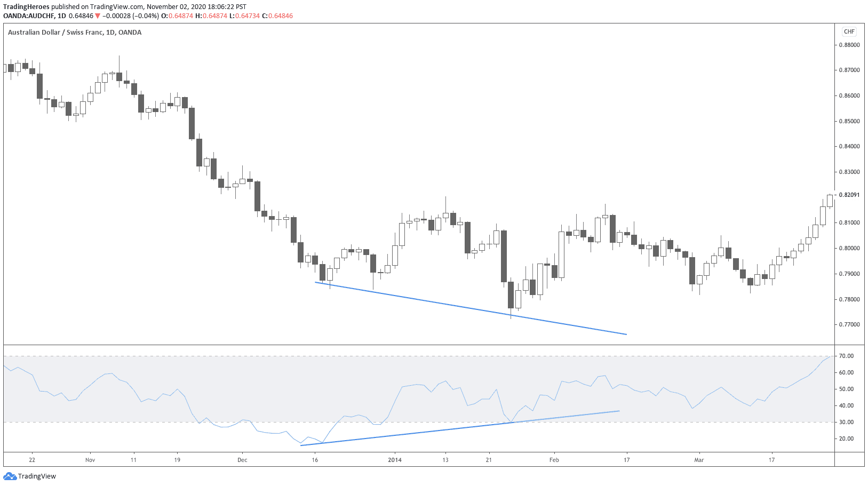Click the 22 date axis label
The image size is (868, 486).
pyautogui.click(x=32, y=460)
